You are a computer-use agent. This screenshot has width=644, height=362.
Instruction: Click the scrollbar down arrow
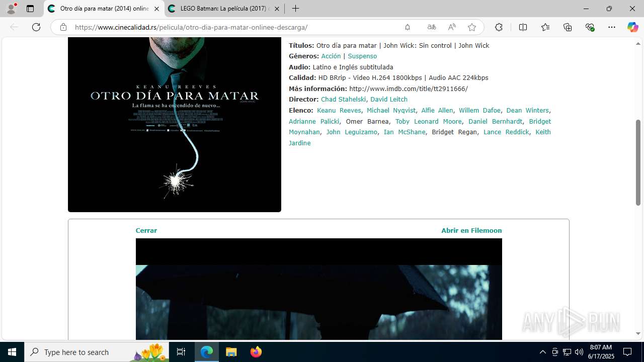[x=638, y=334]
